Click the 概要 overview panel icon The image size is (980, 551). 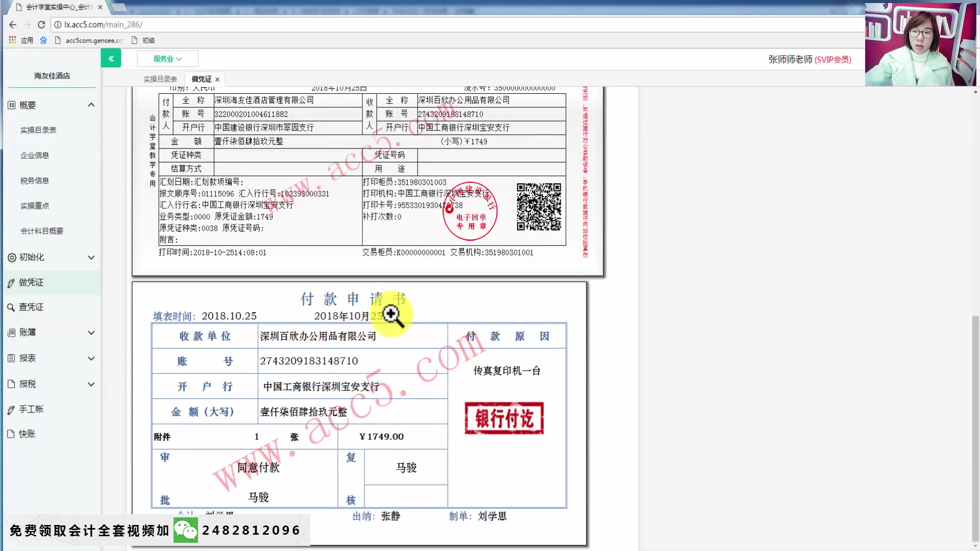click(11, 104)
